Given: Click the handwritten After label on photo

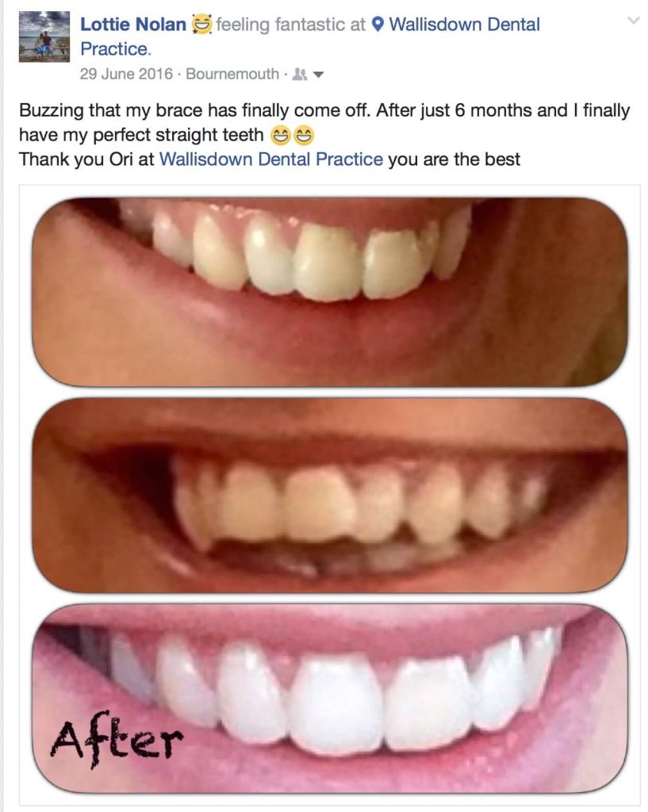Looking at the screenshot, I should pyautogui.click(x=117, y=739).
